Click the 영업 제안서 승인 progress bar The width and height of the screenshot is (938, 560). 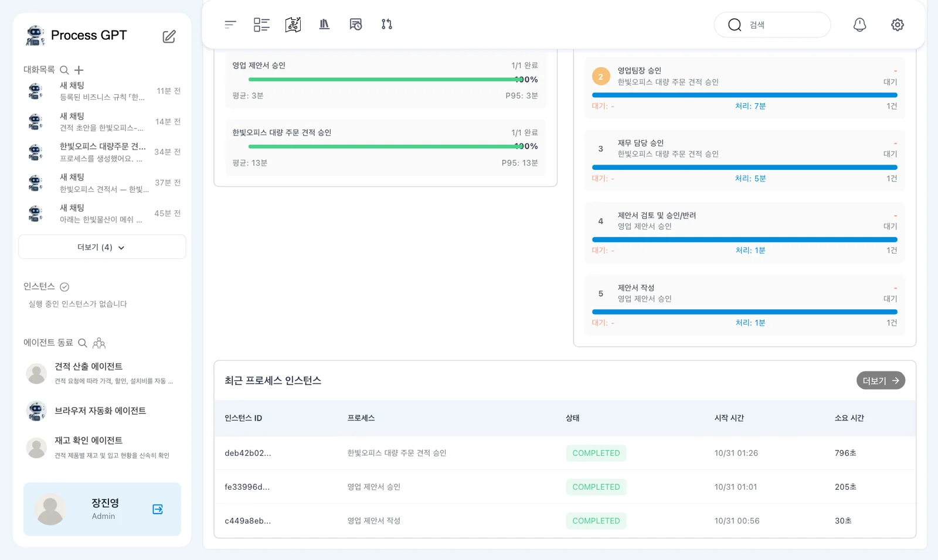click(385, 80)
